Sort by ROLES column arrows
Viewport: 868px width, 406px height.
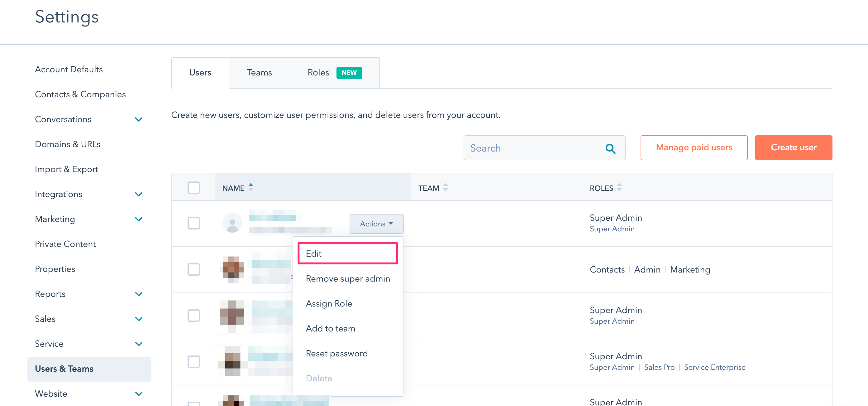[x=619, y=187]
